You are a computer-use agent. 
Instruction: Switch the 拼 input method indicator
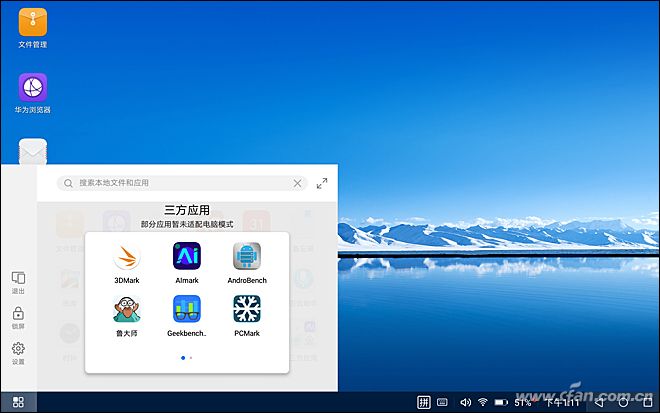click(423, 402)
